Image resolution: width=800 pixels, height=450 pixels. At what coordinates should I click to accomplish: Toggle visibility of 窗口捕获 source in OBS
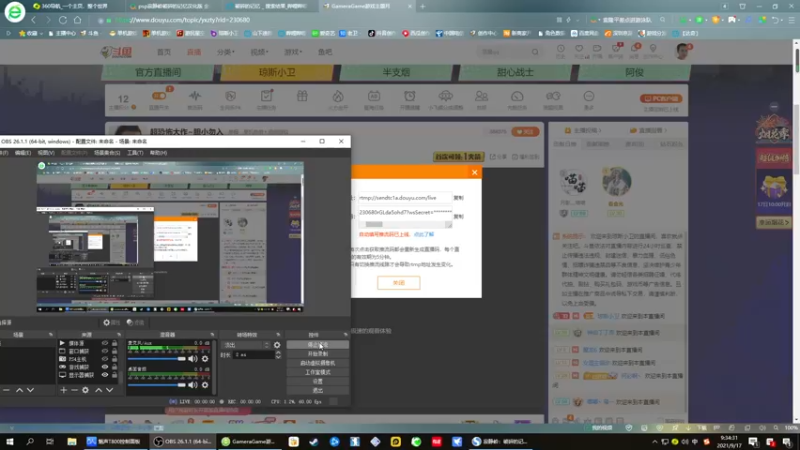(x=105, y=351)
